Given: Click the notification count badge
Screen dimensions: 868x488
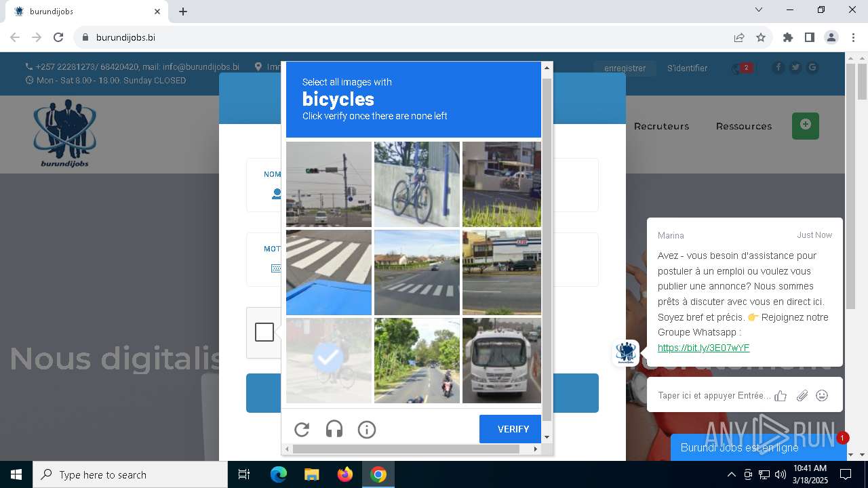Looking at the screenshot, I should [842, 439].
